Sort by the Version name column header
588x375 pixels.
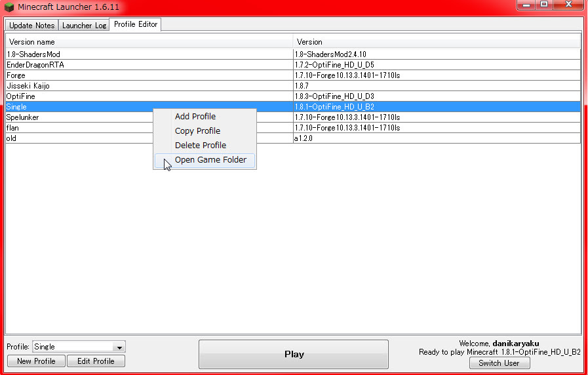tap(149, 42)
